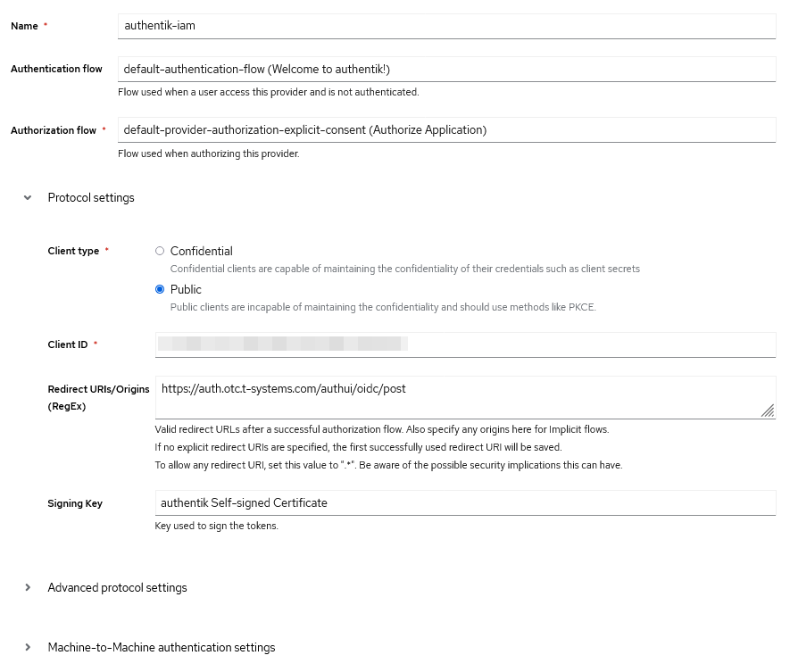The width and height of the screenshot is (790, 672).
Task: Select the Confidential client type
Action: (160, 251)
